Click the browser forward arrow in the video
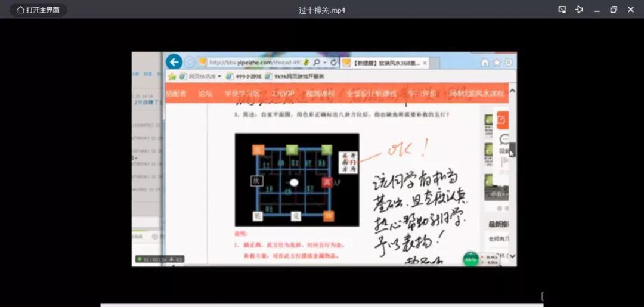This screenshot has height=307, width=644. (x=189, y=63)
